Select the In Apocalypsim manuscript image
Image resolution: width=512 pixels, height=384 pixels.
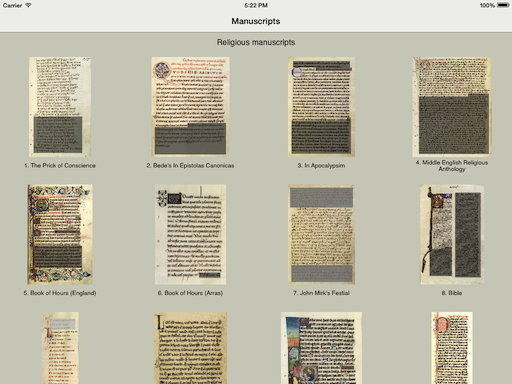(321, 107)
